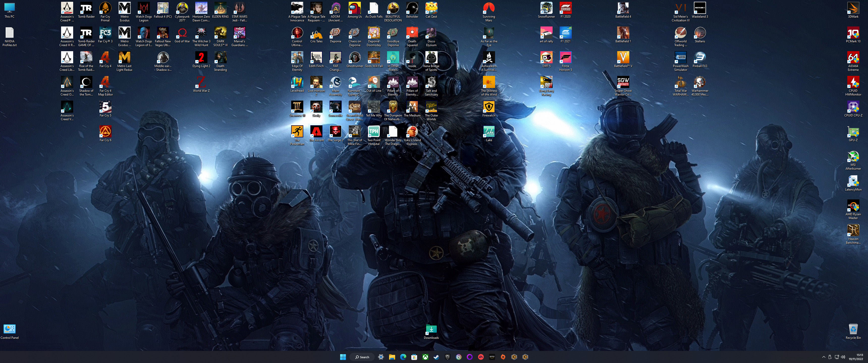Select the F1 2021 shortcut
Image resolution: width=868 pixels, height=363 pixels.
565,35
